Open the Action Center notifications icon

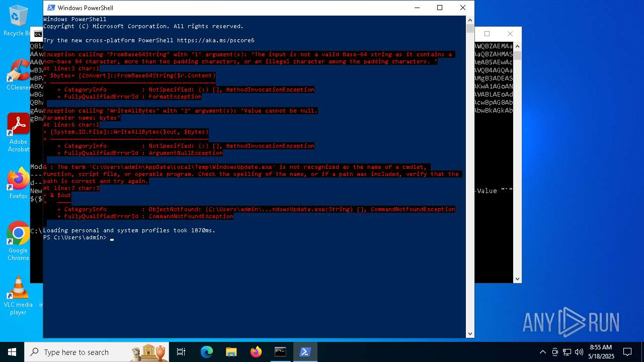click(627, 352)
